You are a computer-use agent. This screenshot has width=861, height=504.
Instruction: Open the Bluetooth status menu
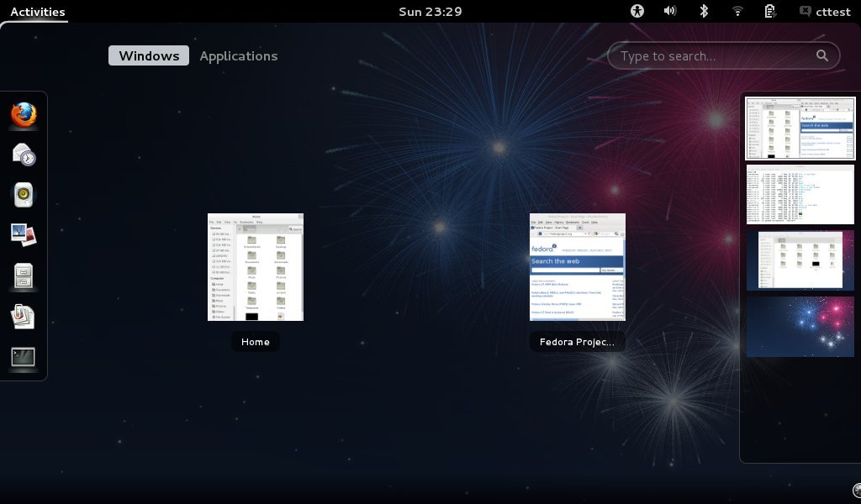(x=703, y=11)
